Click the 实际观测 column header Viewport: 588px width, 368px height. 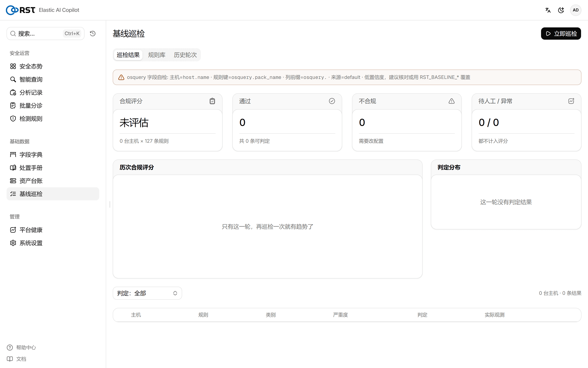[x=494, y=315]
